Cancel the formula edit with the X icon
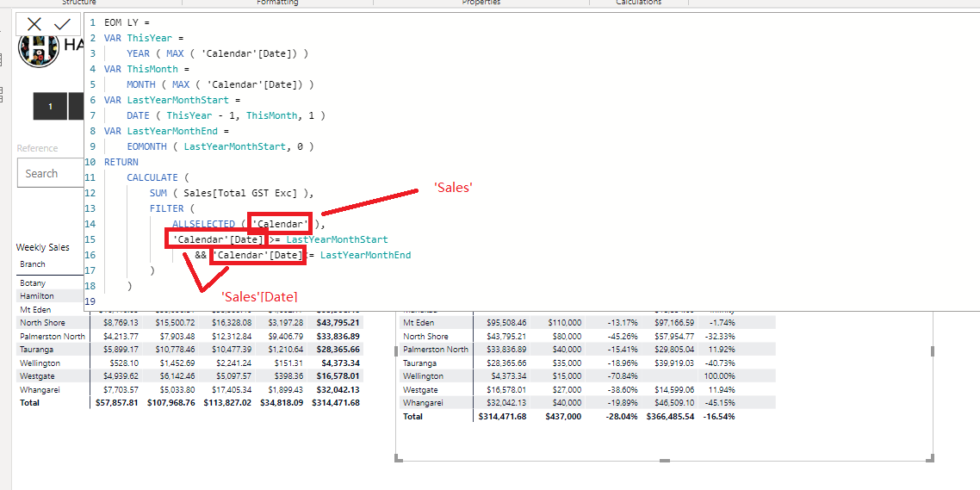980x490 pixels. (x=34, y=24)
